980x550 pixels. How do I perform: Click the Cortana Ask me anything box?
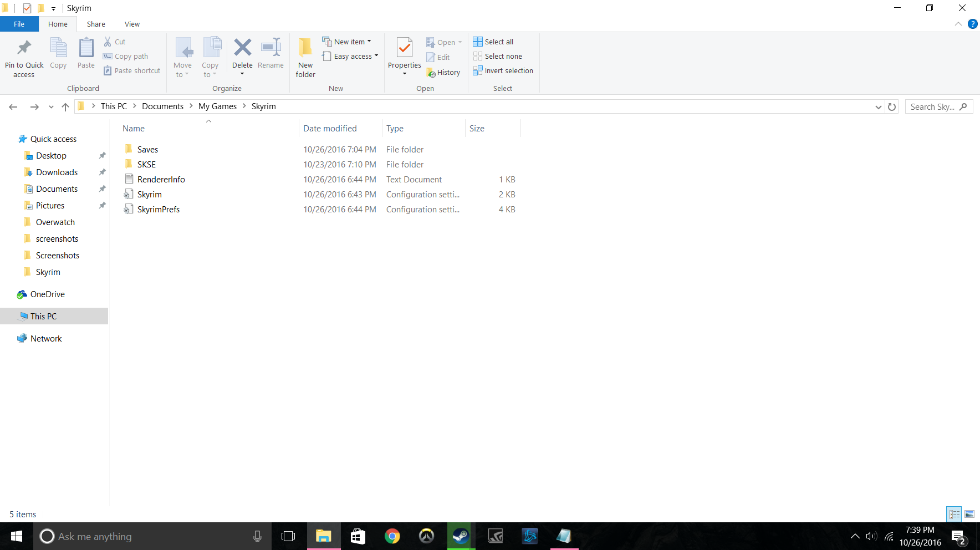[152, 536]
